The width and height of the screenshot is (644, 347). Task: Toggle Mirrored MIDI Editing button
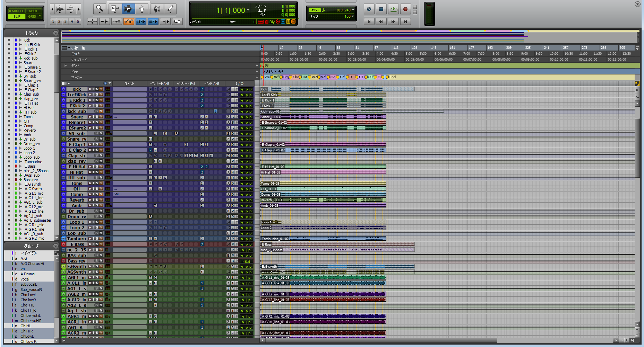pyautogui.click(x=117, y=21)
